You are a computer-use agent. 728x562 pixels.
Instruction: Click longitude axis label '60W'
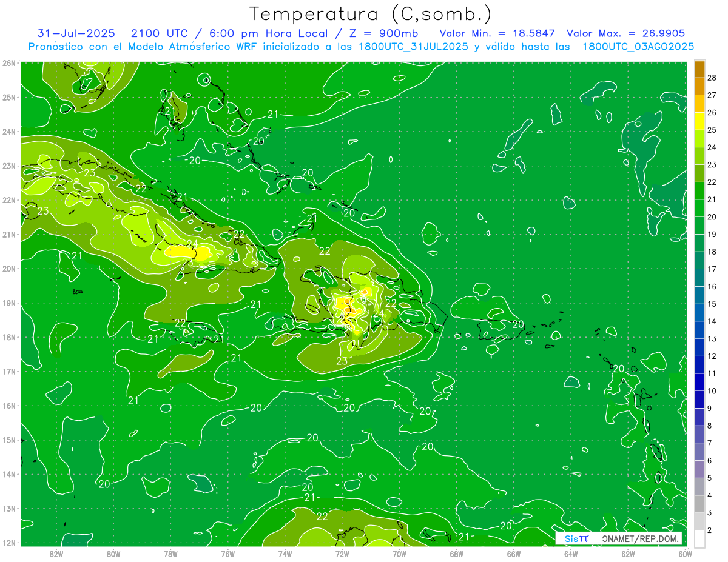684,554
